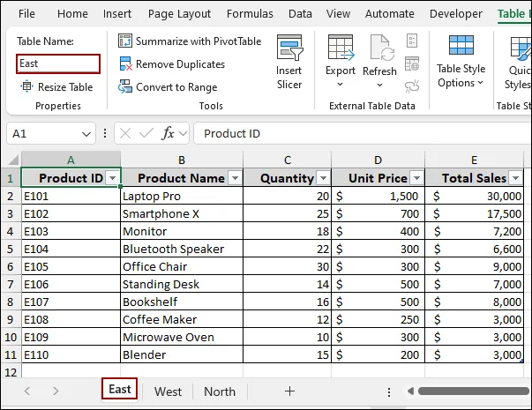Screen dimensions: 532x410
Task: Expand the Name Box dropdown
Action: click(86, 134)
